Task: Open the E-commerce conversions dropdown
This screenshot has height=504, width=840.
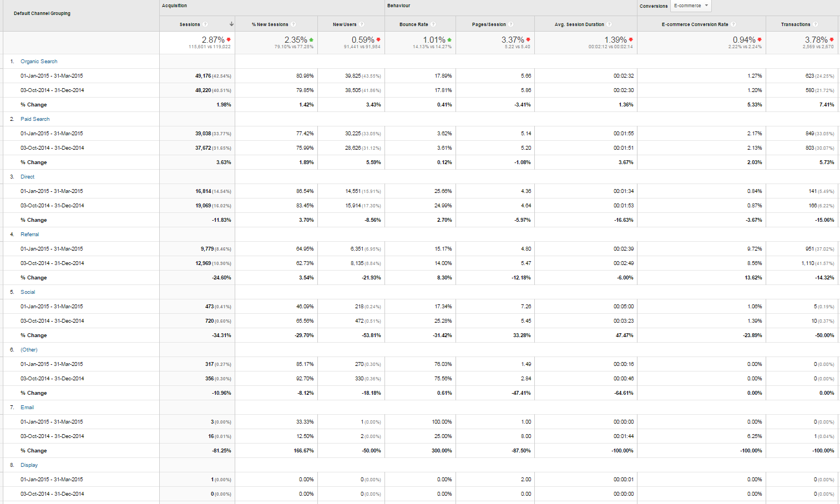Action: [x=691, y=6]
